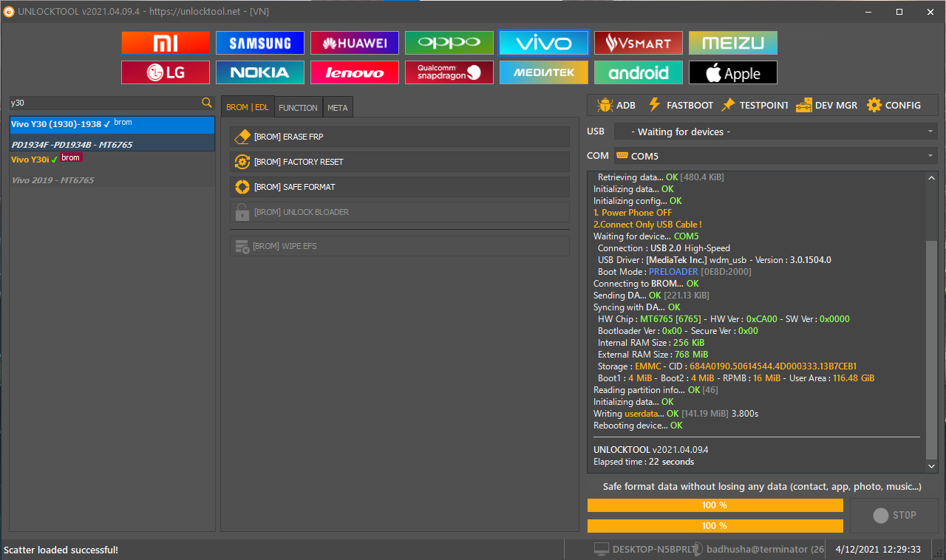Click the upper 100 % progress bar

[715, 505]
